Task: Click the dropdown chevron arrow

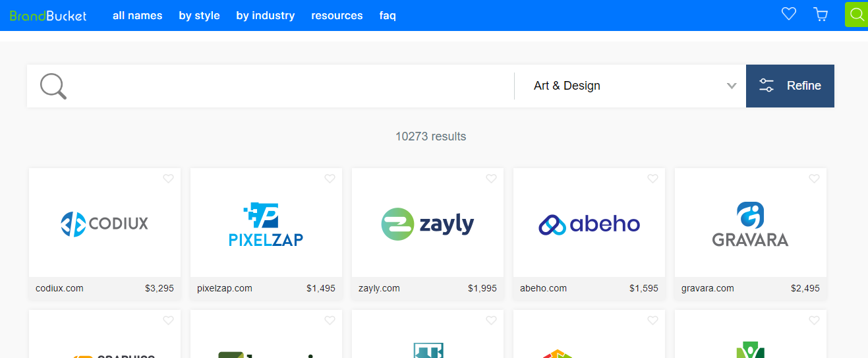Action: [x=731, y=86]
